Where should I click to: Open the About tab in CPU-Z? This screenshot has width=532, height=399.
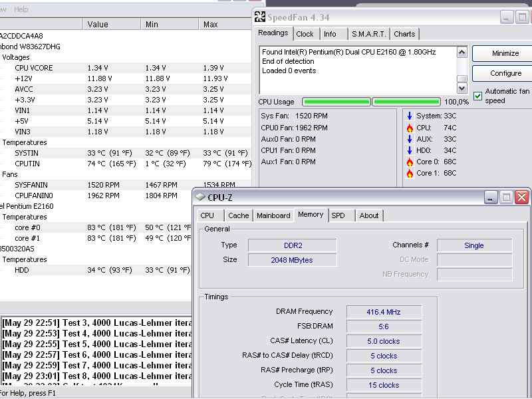(x=369, y=215)
